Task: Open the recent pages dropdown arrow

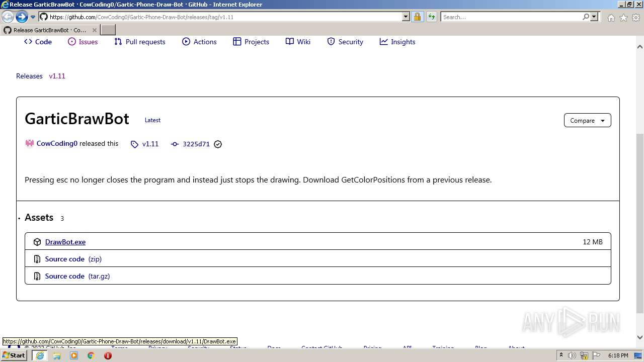Action: pyautogui.click(x=33, y=17)
